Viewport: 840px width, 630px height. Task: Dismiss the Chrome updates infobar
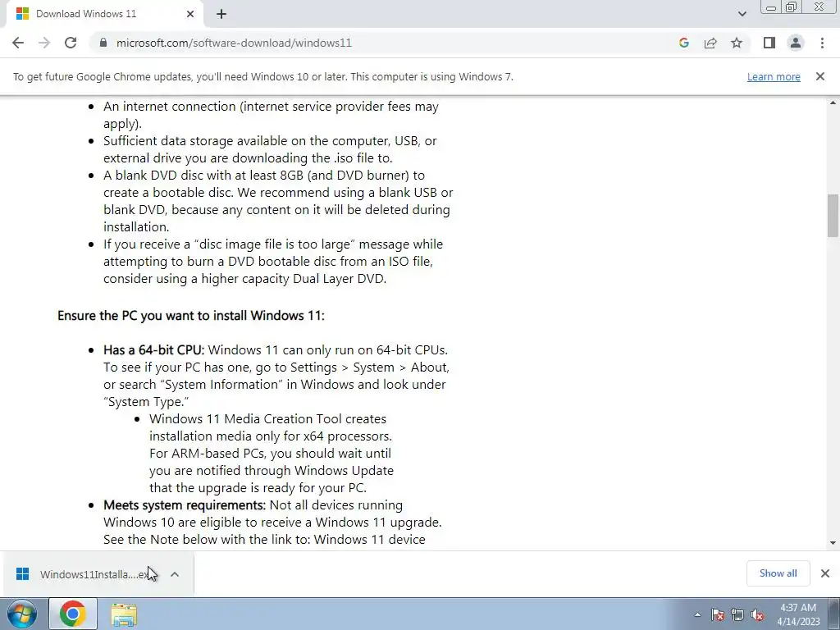click(819, 76)
